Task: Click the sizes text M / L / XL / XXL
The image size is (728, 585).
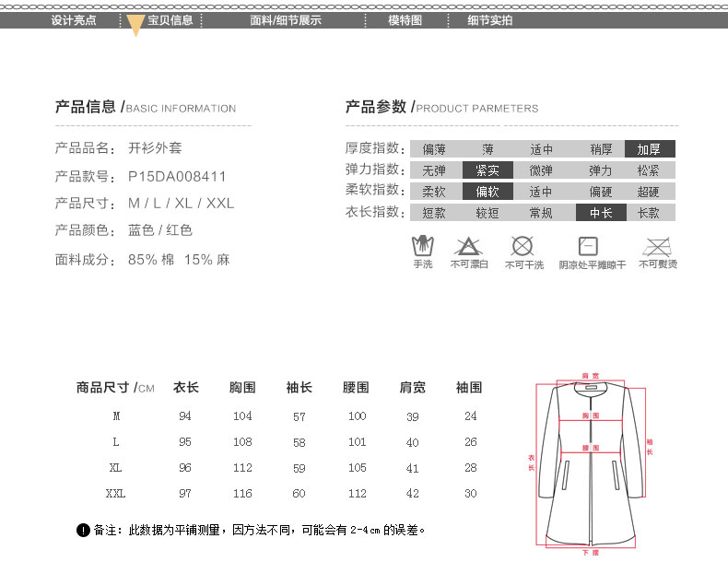Action: (181, 204)
